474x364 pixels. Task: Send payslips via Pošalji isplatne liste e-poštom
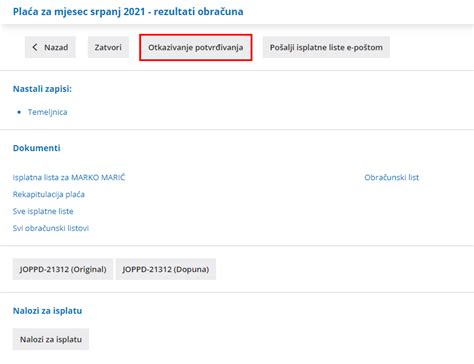click(x=326, y=47)
